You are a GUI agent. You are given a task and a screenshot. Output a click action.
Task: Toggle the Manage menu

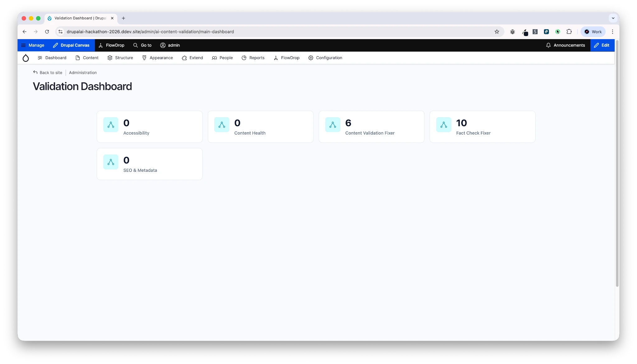pos(32,45)
